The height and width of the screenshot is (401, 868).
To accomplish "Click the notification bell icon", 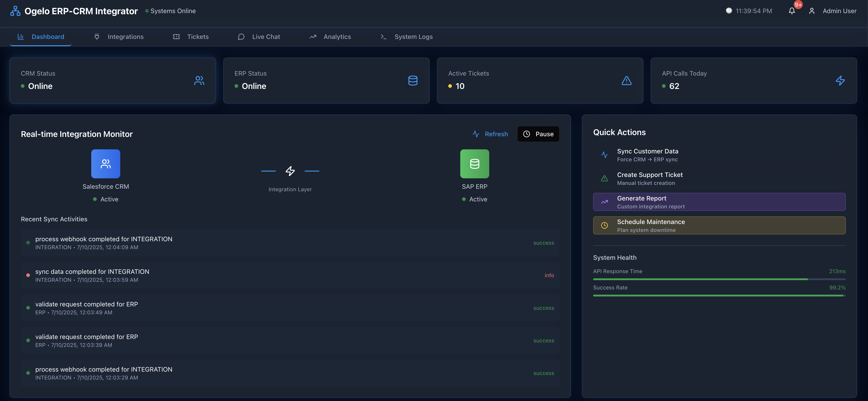I will [792, 11].
